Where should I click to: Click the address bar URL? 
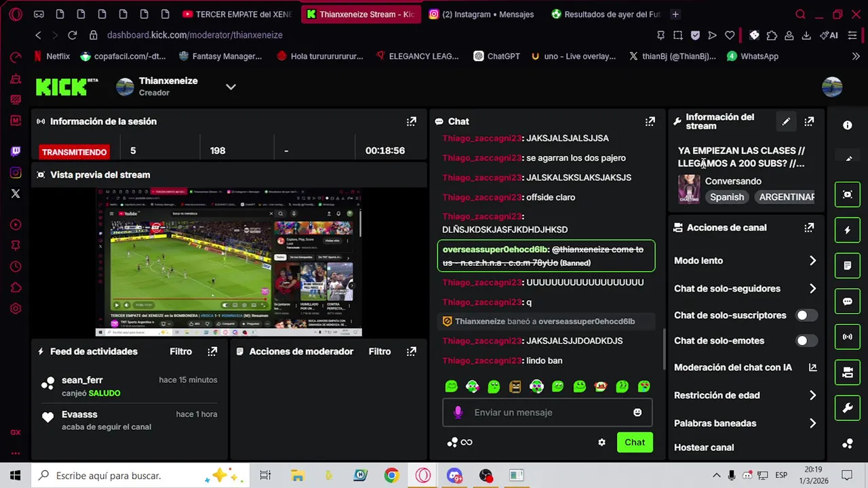tap(195, 35)
